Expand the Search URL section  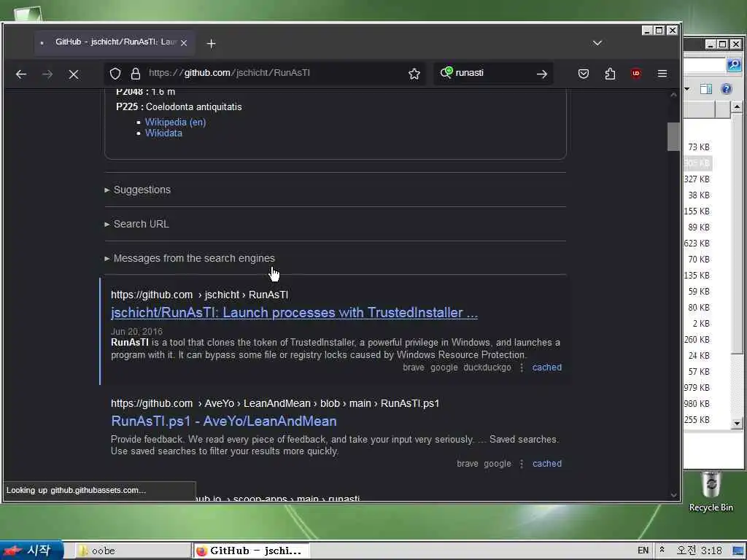(x=136, y=224)
